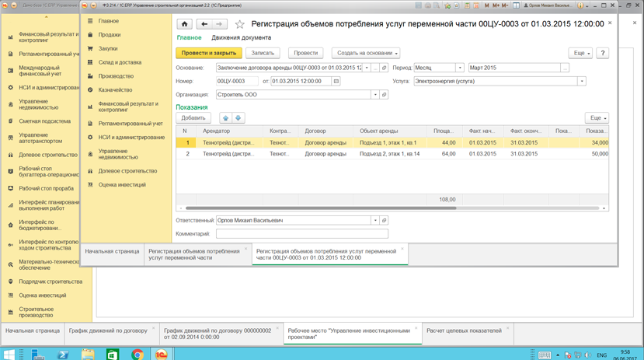The width and height of the screenshot is (644, 360).
Task: Expand the Период Месяц dropdown
Action: coord(460,68)
